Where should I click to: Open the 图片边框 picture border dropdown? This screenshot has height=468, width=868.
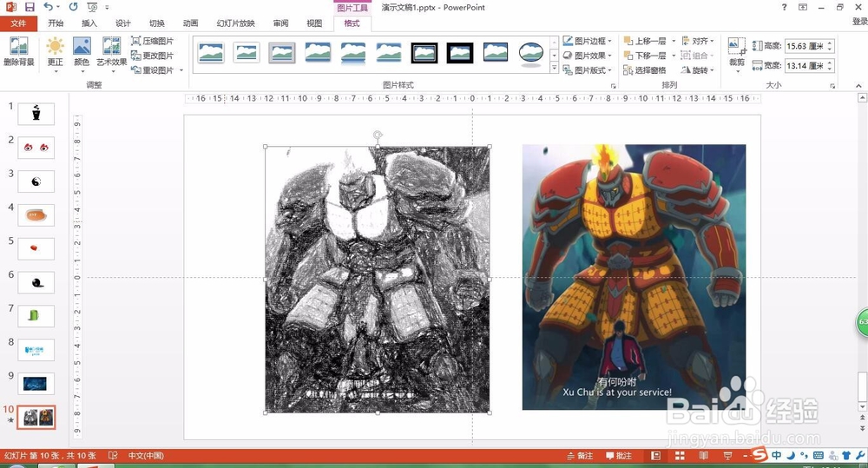[x=587, y=41]
